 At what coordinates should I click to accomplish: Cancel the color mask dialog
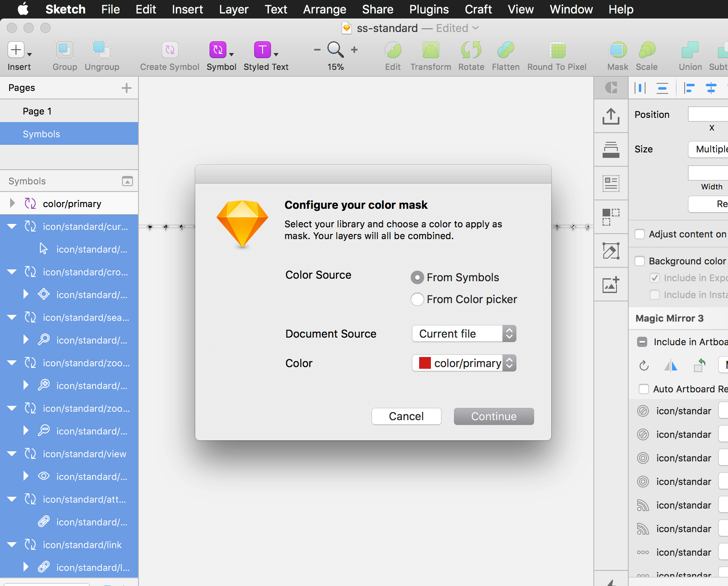tap(406, 416)
